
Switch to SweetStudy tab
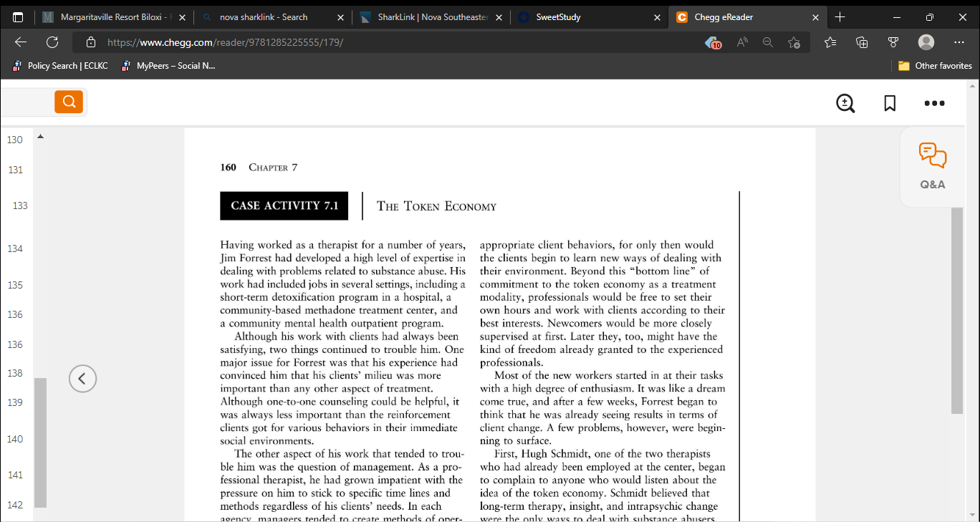(590, 17)
